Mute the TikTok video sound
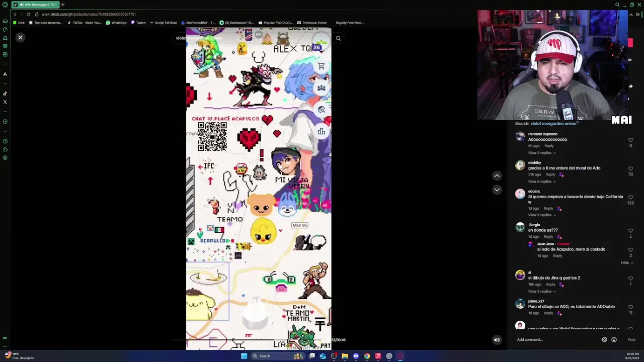This screenshot has width=644, height=362. tap(497, 340)
